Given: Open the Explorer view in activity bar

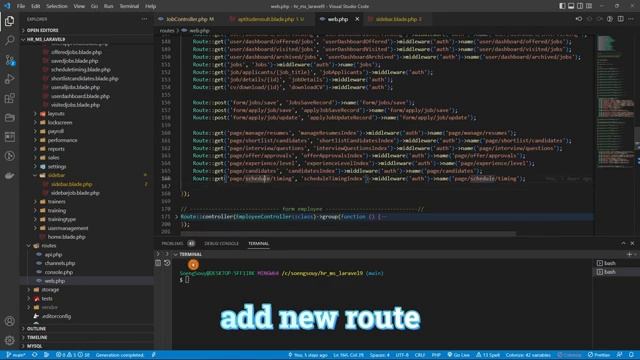Looking at the screenshot, I should [9, 20].
